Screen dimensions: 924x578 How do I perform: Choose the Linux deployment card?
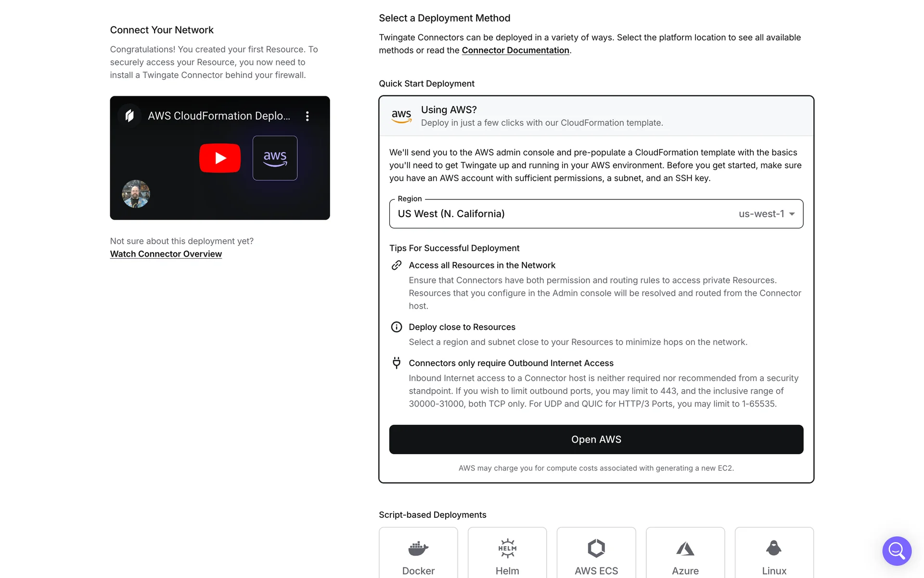point(774,554)
